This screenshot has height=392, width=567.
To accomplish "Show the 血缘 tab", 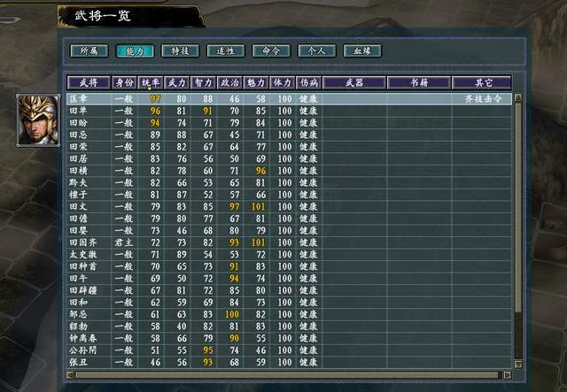I will point(362,51).
